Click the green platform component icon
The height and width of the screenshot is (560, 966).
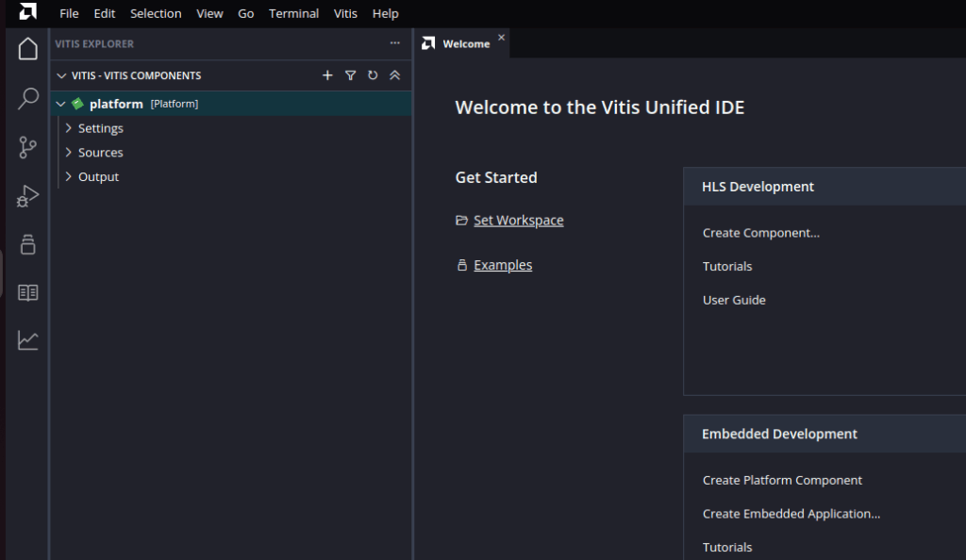[77, 104]
